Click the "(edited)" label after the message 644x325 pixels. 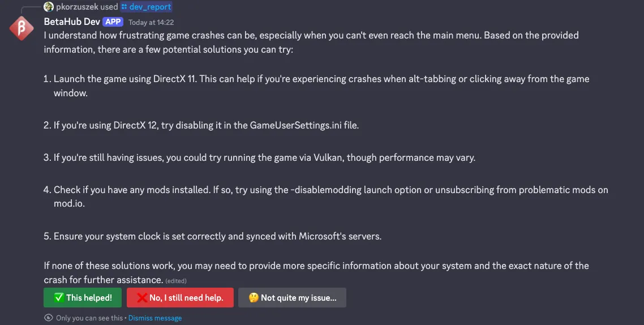click(x=176, y=281)
